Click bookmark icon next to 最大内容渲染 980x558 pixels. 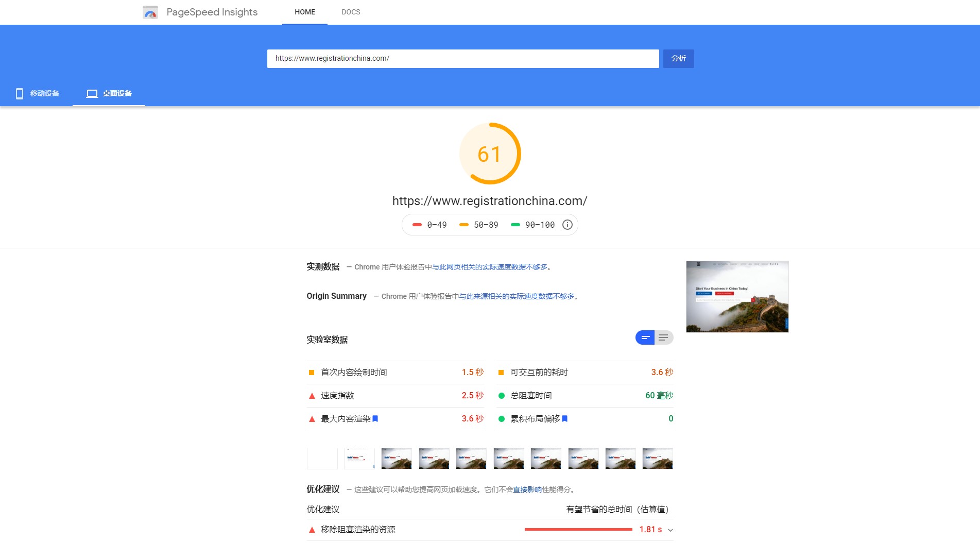[375, 418]
